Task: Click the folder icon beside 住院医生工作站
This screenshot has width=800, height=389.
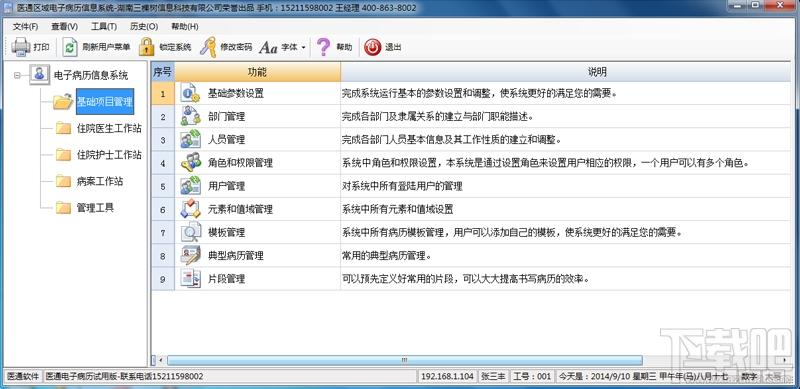Action: click(x=63, y=128)
